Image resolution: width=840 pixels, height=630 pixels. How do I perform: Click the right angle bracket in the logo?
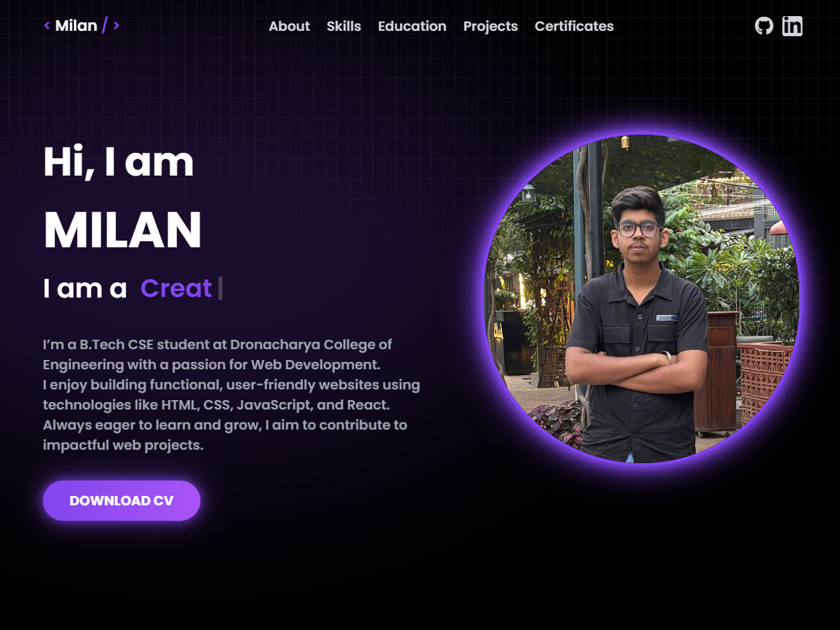click(116, 25)
